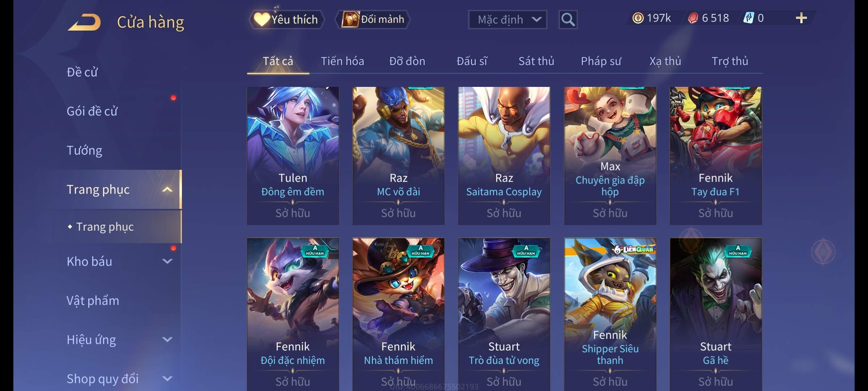
Task: Select Raz Saitama Cosplay skin card
Action: [504, 156]
